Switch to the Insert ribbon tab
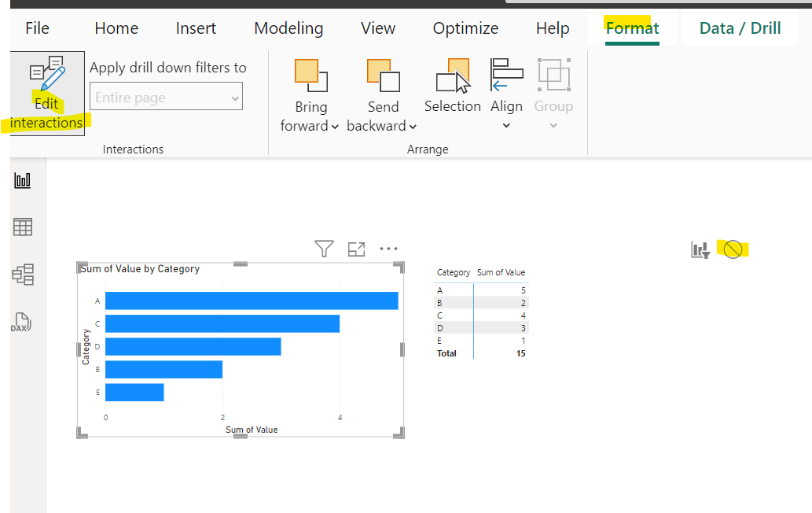 196,28
